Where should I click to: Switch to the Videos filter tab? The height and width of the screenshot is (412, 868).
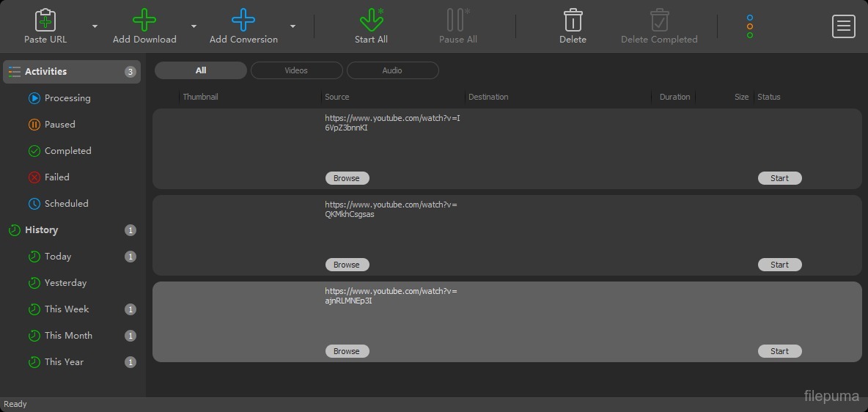tap(296, 70)
